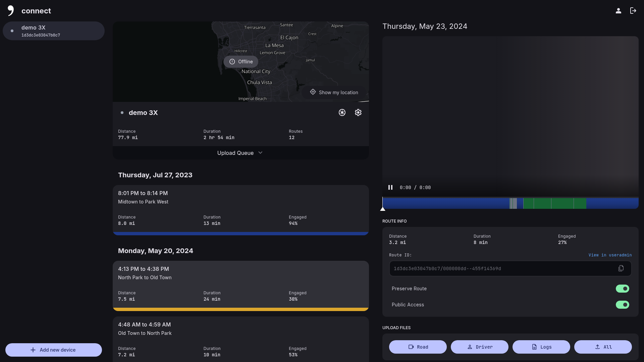Copy the route ID with clipboard icon
This screenshot has width=644, height=362.
[621, 268]
